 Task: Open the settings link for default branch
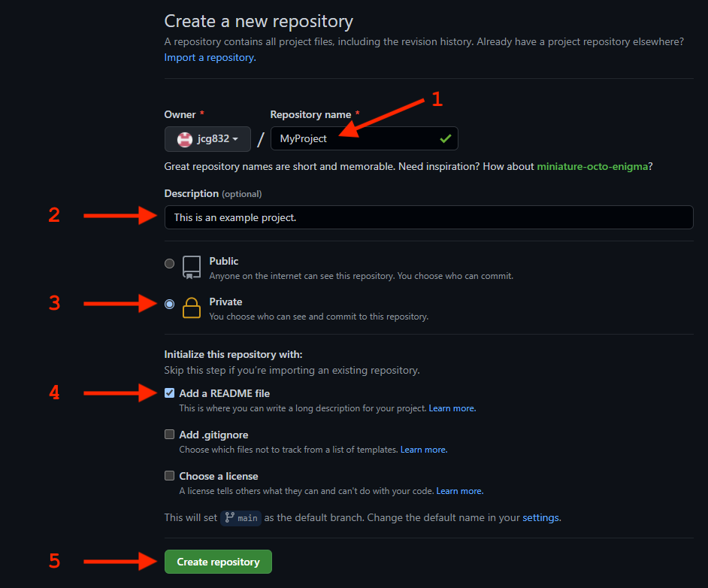pyautogui.click(x=540, y=517)
